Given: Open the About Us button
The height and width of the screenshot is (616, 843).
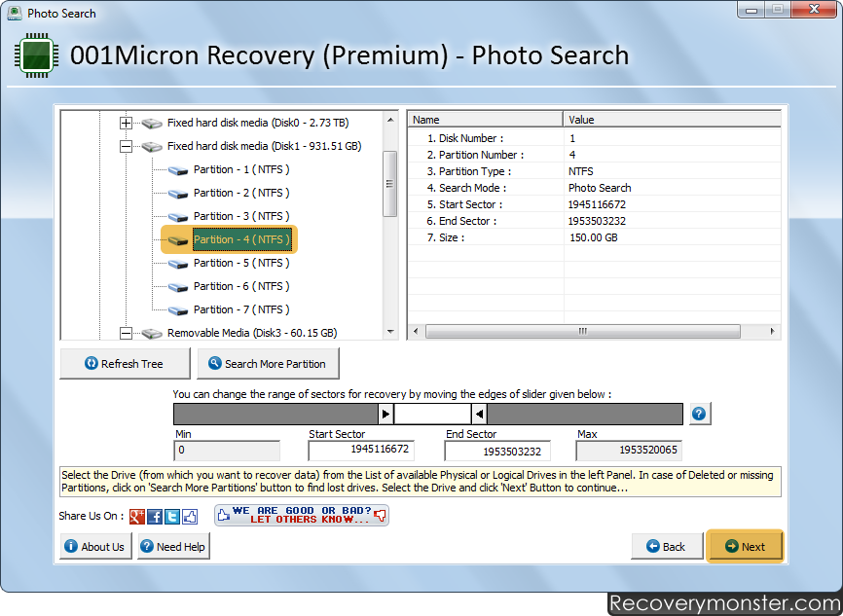Looking at the screenshot, I should click(95, 546).
